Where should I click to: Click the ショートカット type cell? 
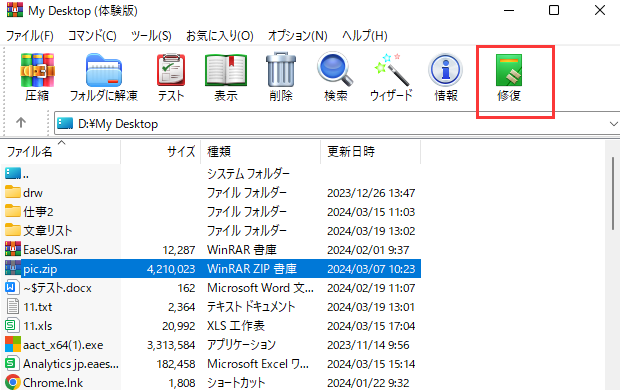[236, 382]
